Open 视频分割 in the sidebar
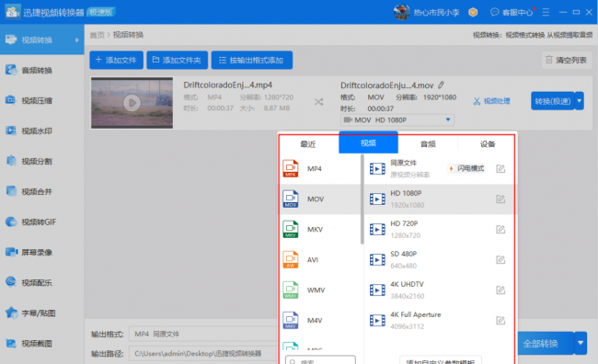598x364 pixels. tap(41, 161)
